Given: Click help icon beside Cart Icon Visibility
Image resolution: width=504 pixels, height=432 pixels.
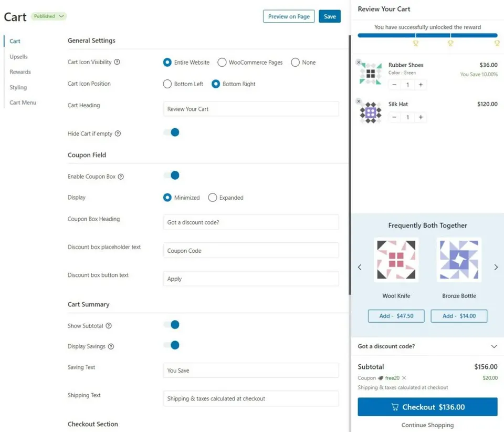Looking at the screenshot, I should tap(117, 62).
